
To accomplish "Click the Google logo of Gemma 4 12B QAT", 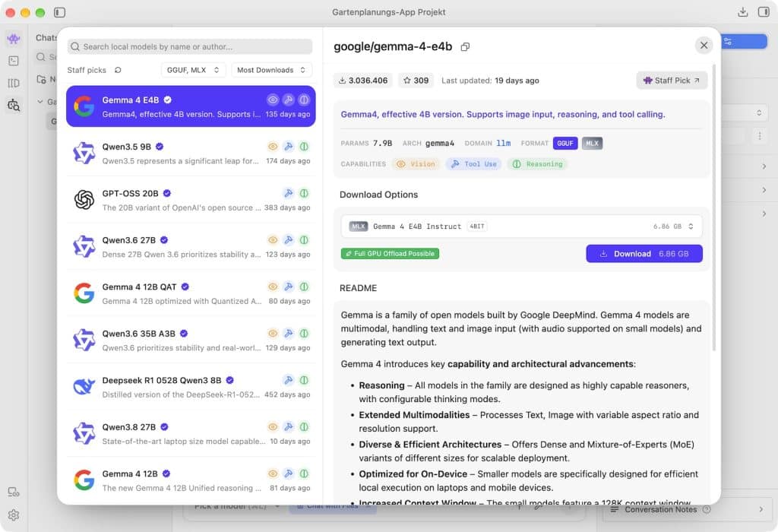I will pyautogui.click(x=84, y=293).
